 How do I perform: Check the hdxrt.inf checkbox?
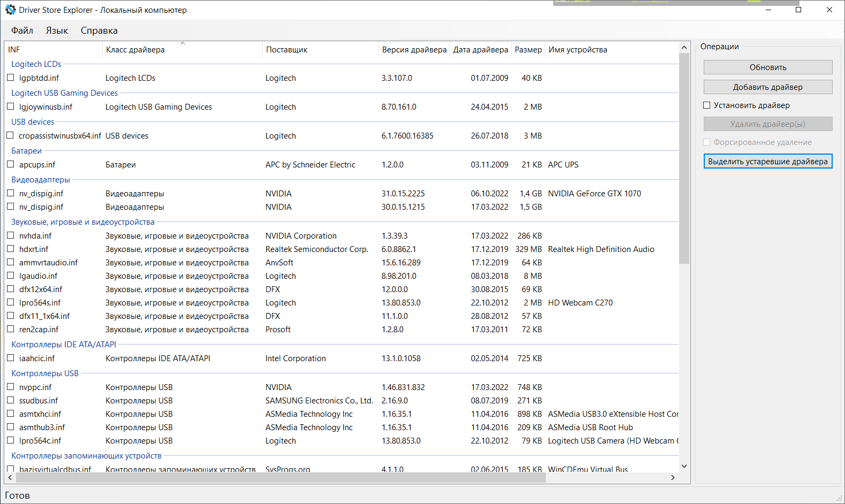11,249
